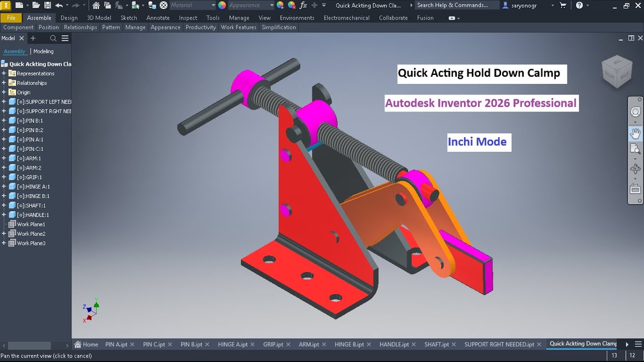
Task: Expand the Representations node
Action: pos(4,73)
